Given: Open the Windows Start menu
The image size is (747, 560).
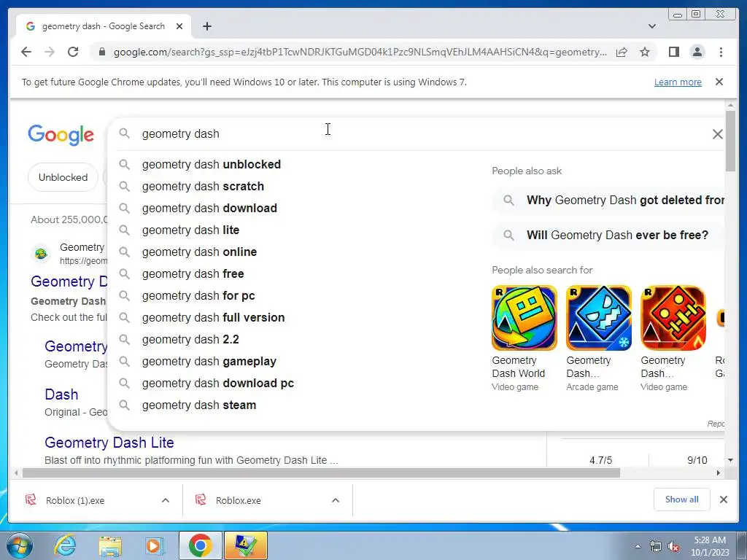Looking at the screenshot, I should pyautogui.click(x=18, y=545).
